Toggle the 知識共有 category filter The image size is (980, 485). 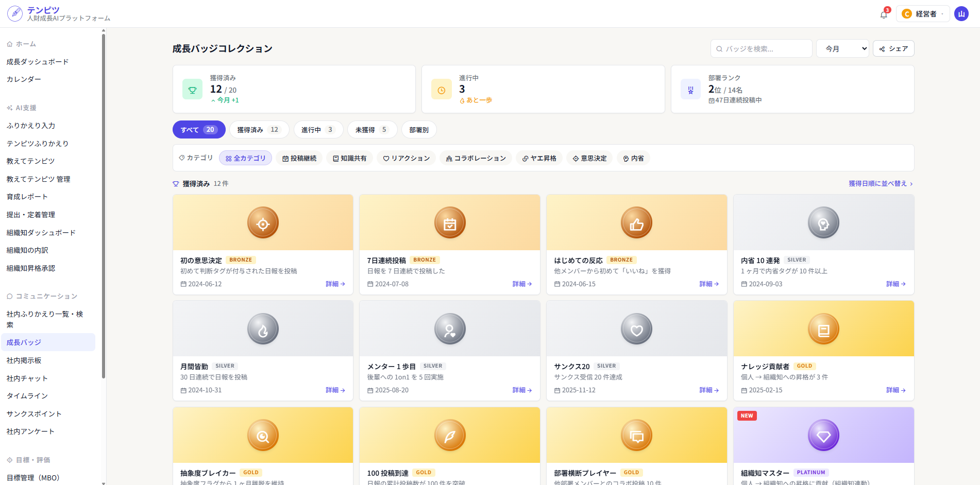[x=350, y=158]
